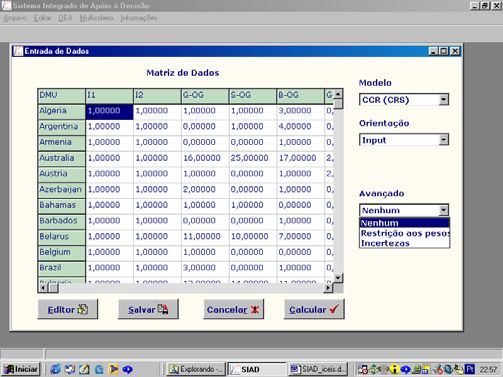Select Belarus's G-OG value 11,00000
The height and width of the screenshot is (377, 503).
205,237
